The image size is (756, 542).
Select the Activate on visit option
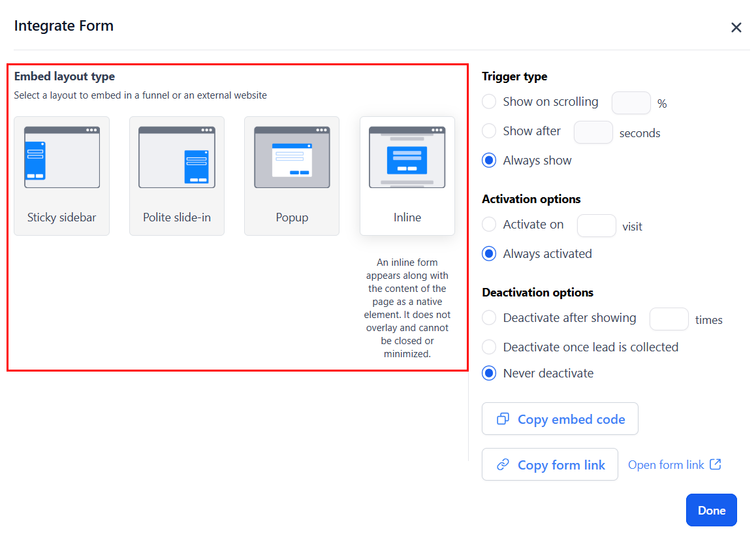pyautogui.click(x=489, y=224)
